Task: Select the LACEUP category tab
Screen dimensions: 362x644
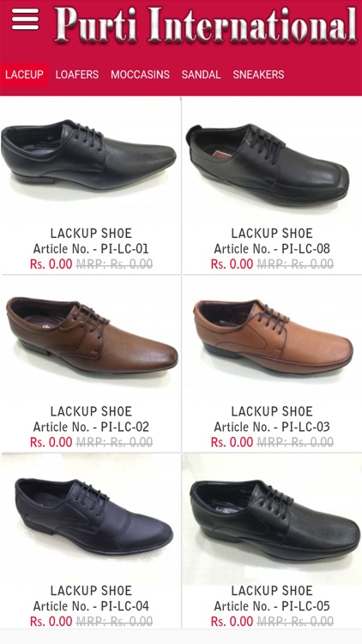Action: pos(24,75)
